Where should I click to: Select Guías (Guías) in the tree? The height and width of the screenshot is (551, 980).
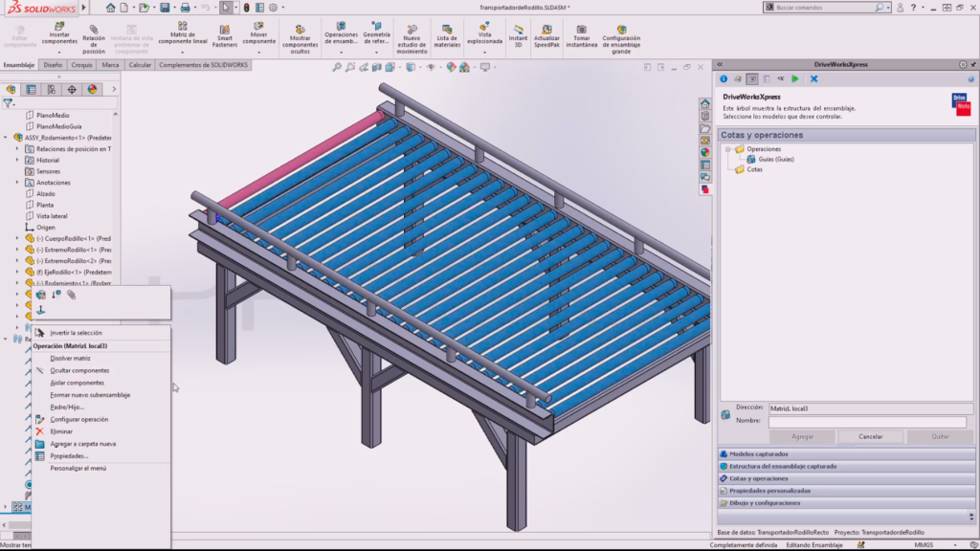pos(776,160)
